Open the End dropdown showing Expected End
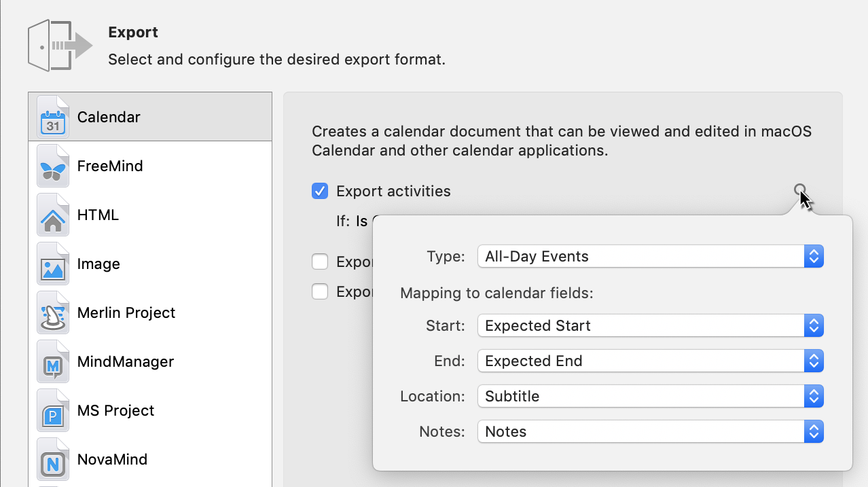The width and height of the screenshot is (868, 487). [813, 361]
